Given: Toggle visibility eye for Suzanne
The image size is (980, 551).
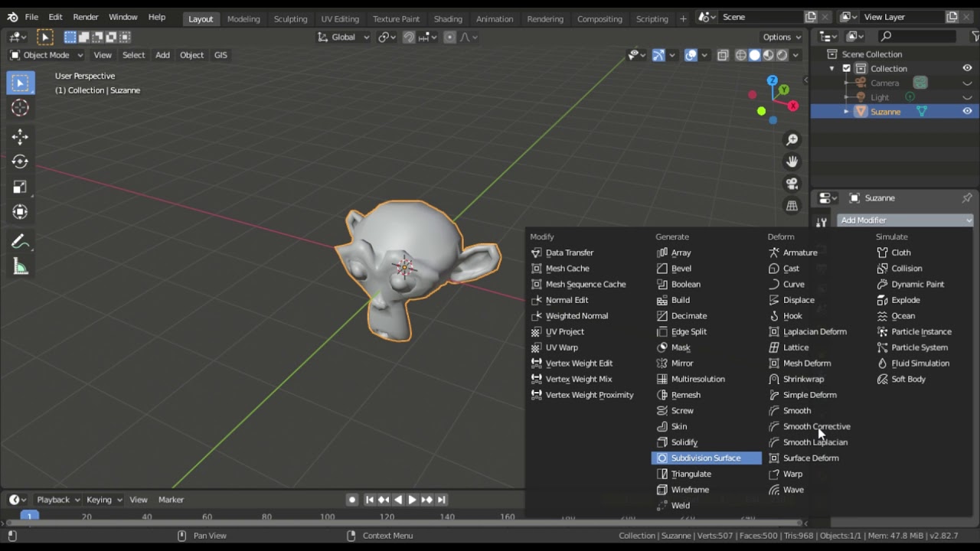Looking at the screenshot, I should (967, 112).
